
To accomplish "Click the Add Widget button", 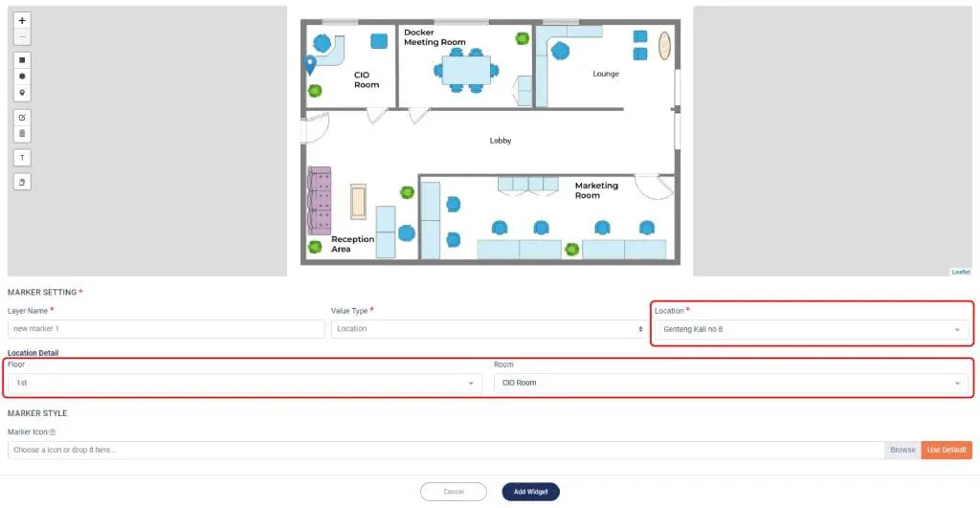I will coord(530,492).
